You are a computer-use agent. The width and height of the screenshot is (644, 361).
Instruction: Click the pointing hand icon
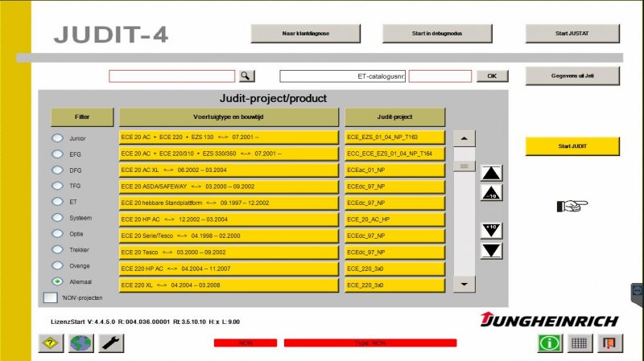(572, 206)
